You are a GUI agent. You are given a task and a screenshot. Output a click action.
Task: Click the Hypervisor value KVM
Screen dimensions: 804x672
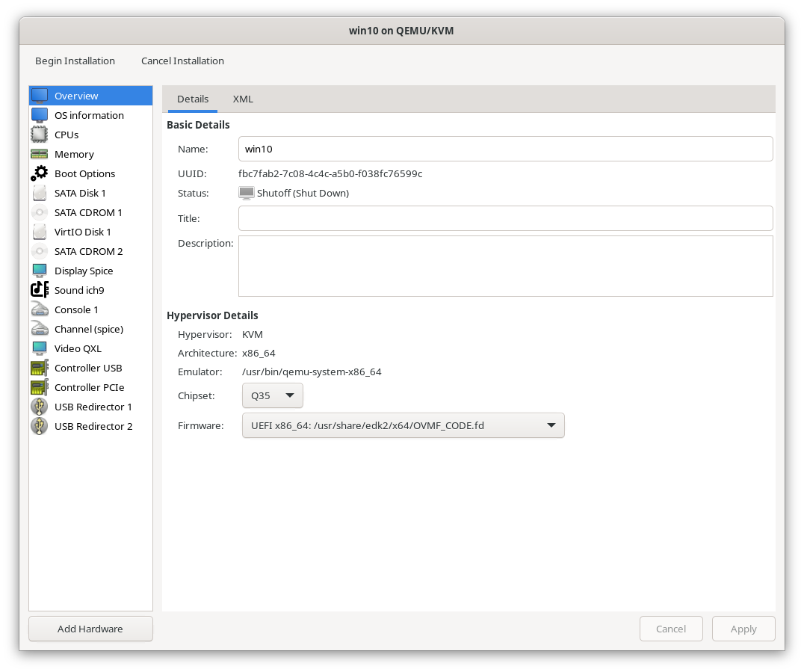(253, 334)
